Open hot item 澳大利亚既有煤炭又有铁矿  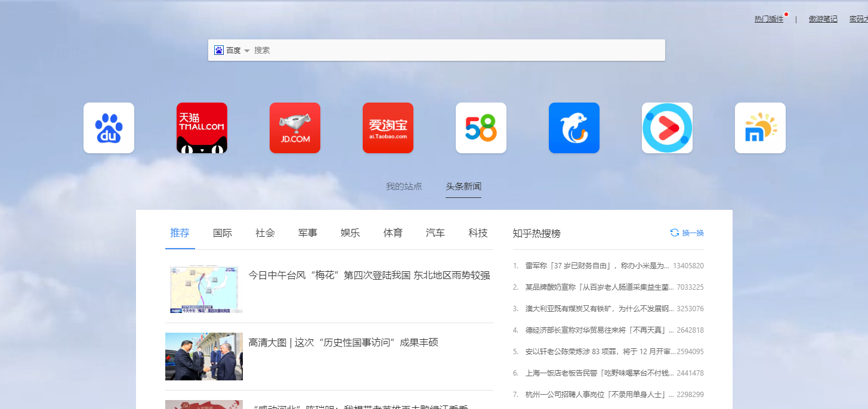point(600,308)
